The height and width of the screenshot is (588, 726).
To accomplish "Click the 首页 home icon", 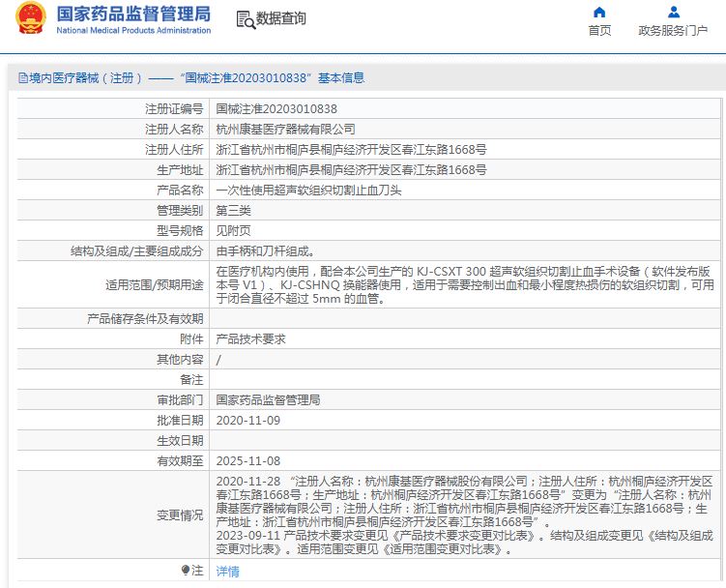I will click(x=599, y=12).
